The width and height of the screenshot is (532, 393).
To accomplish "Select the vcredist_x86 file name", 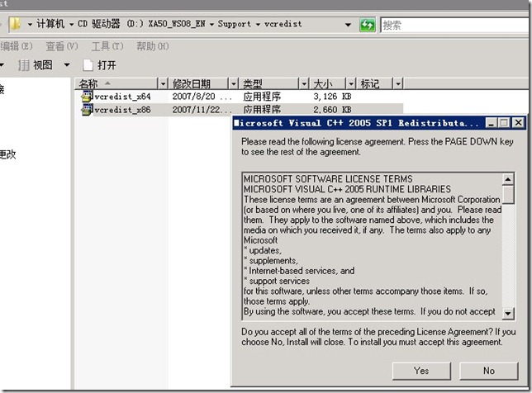I will click(x=122, y=110).
